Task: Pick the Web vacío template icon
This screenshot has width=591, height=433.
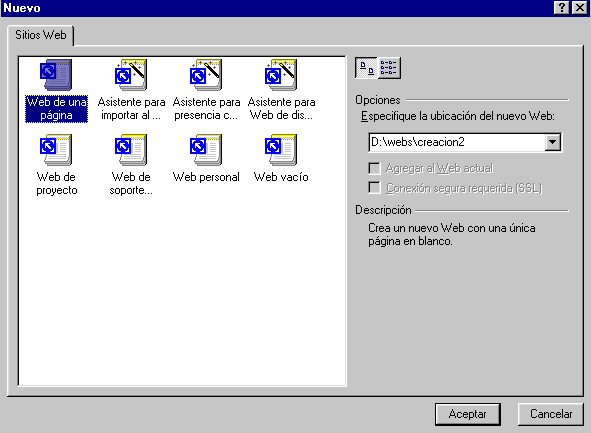Action: tap(281, 150)
